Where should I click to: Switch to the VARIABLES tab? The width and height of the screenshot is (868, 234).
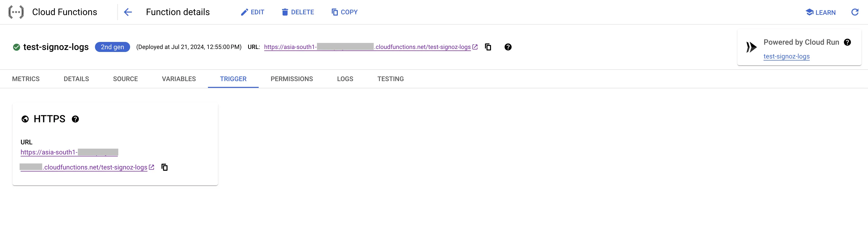point(179,79)
